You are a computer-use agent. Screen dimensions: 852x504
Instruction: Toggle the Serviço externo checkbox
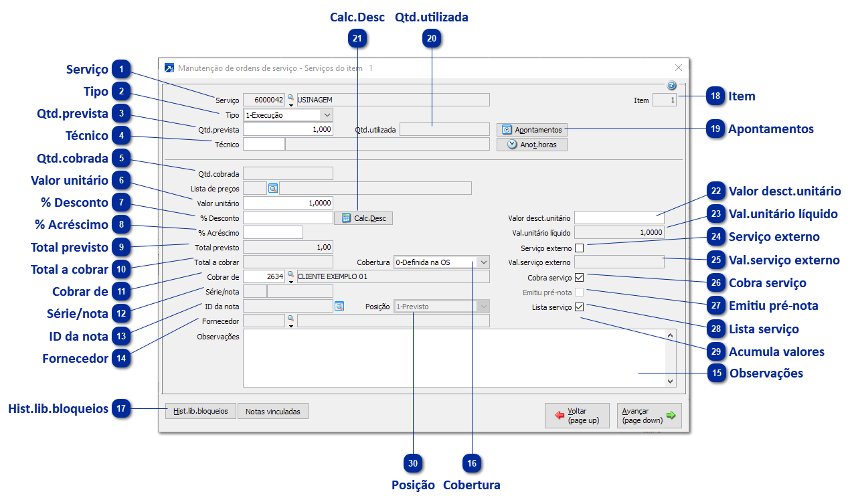pyautogui.click(x=580, y=248)
